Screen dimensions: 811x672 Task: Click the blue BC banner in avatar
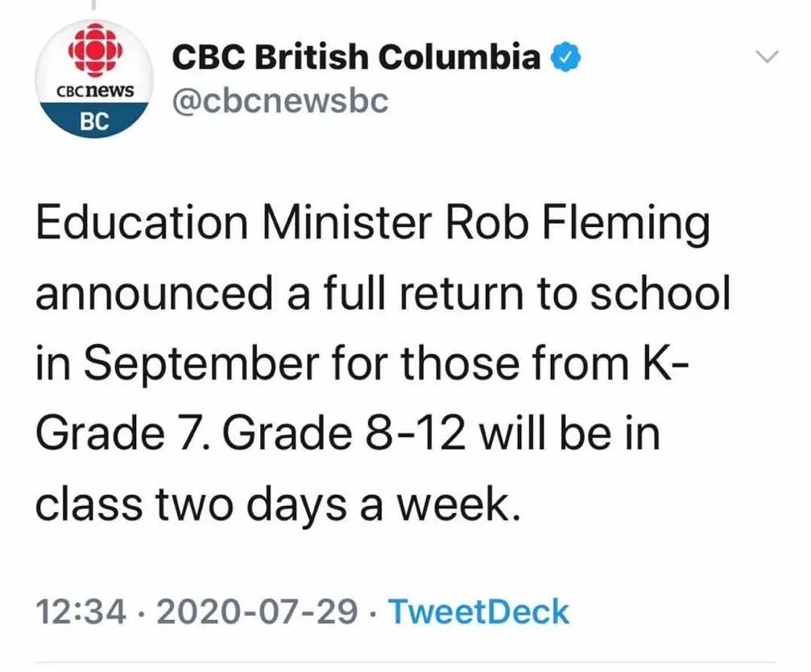point(95,121)
